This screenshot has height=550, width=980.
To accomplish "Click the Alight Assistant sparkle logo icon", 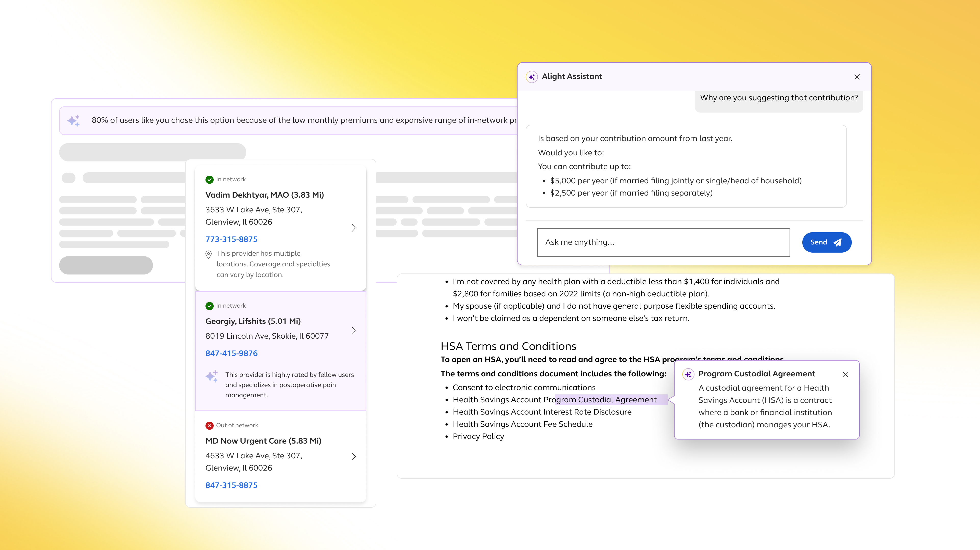I will click(532, 77).
